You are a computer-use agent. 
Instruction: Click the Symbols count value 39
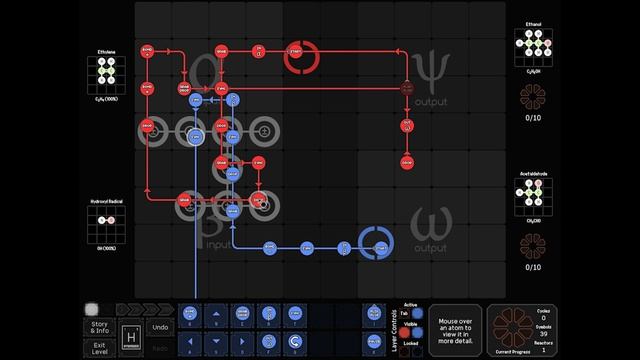(543, 333)
